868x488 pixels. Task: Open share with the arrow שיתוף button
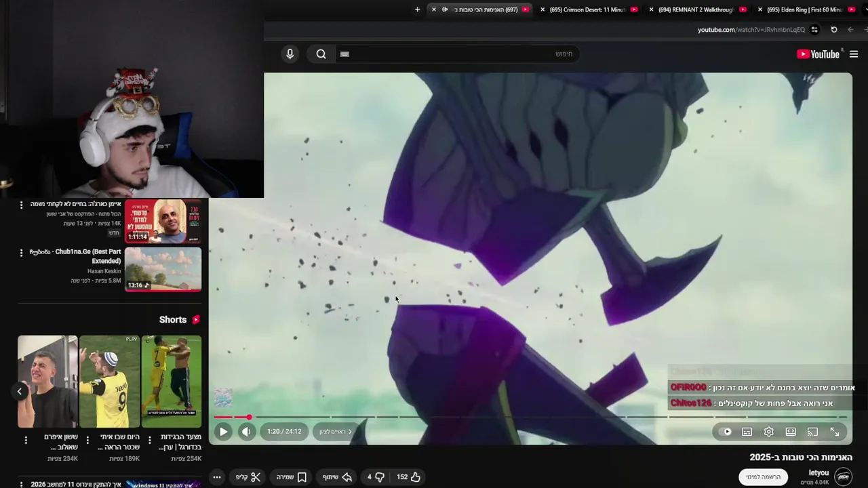tap(338, 477)
